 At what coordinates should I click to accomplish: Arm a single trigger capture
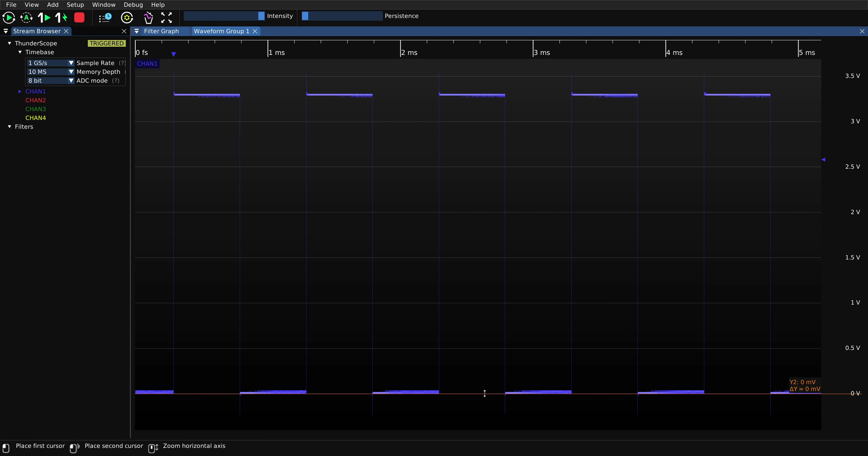(x=44, y=17)
